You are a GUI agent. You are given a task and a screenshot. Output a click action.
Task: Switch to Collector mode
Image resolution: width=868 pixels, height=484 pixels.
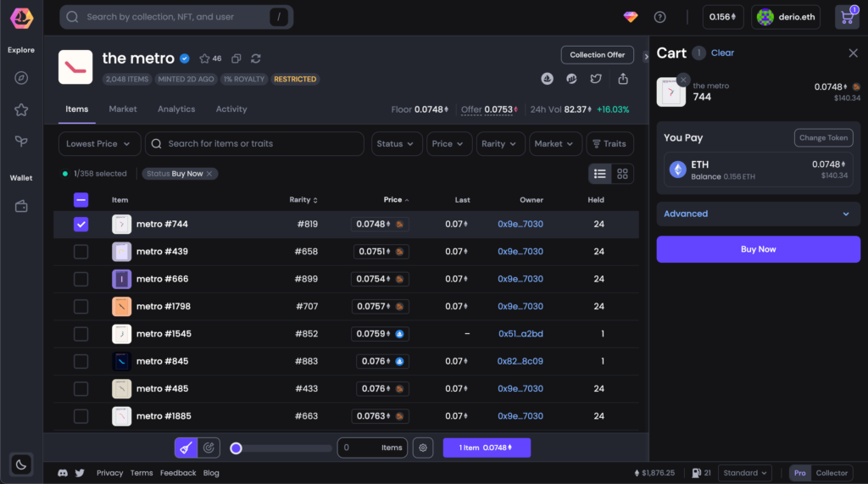[832, 473]
